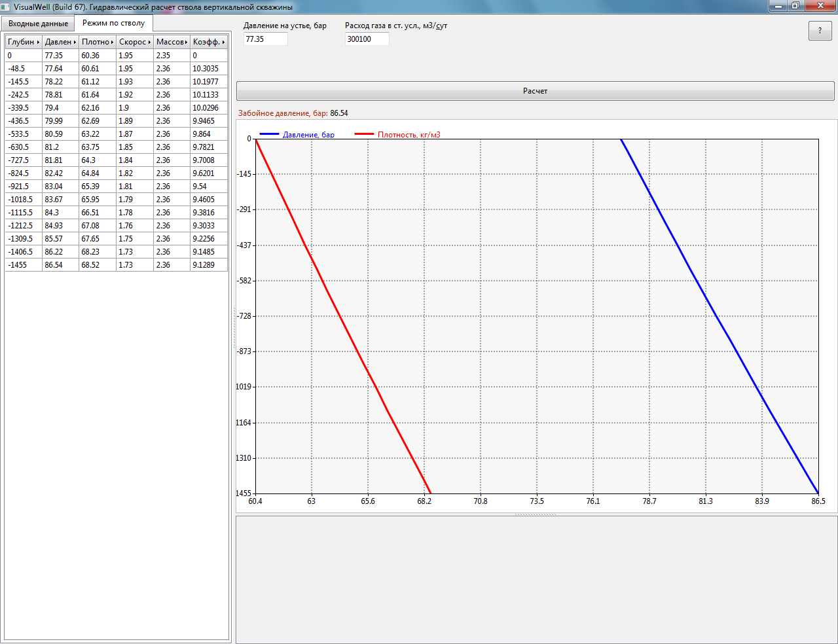The height and width of the screenshot is (644, 838).
Task: Click the Расчет button
Action: 535,91
